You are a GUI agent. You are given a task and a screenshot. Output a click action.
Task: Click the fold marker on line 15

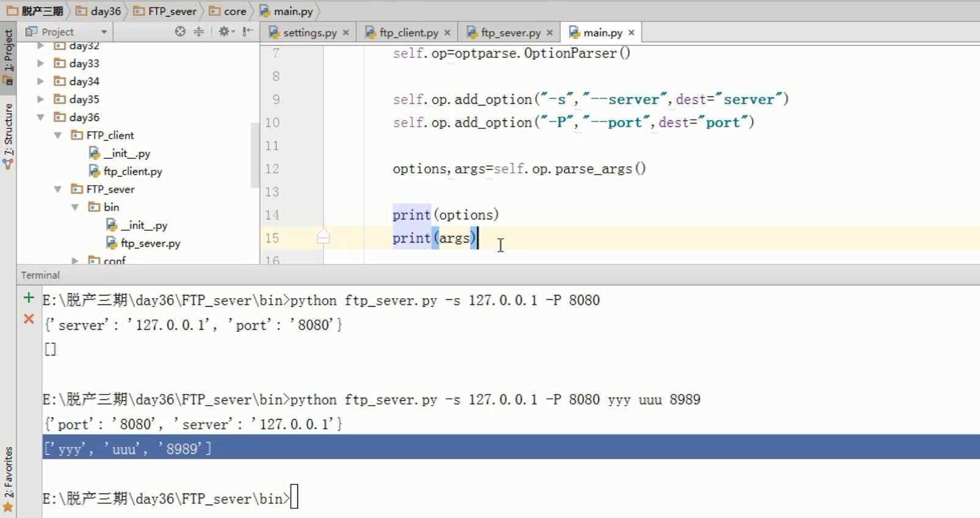pos(324,238)
